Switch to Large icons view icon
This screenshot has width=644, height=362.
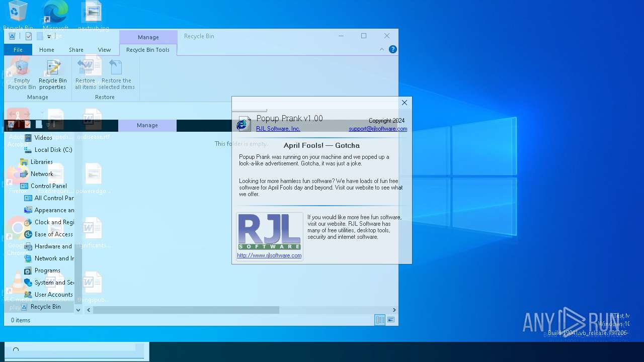click(x=391, y=320)
